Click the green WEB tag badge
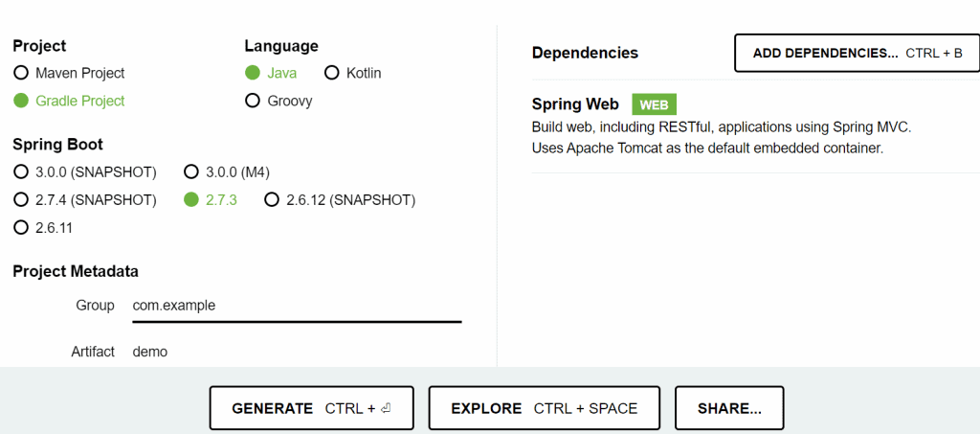 (x=654, y=105)
